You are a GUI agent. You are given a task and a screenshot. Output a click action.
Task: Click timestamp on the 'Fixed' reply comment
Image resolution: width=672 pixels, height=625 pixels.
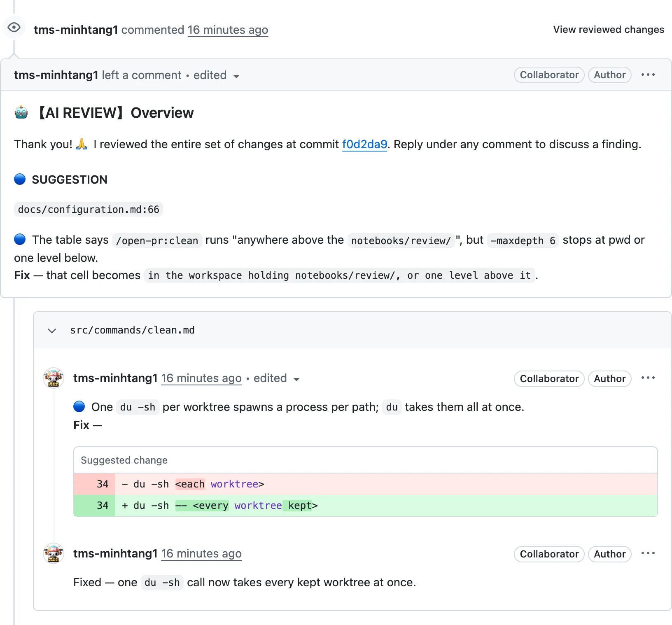(201, 554)
